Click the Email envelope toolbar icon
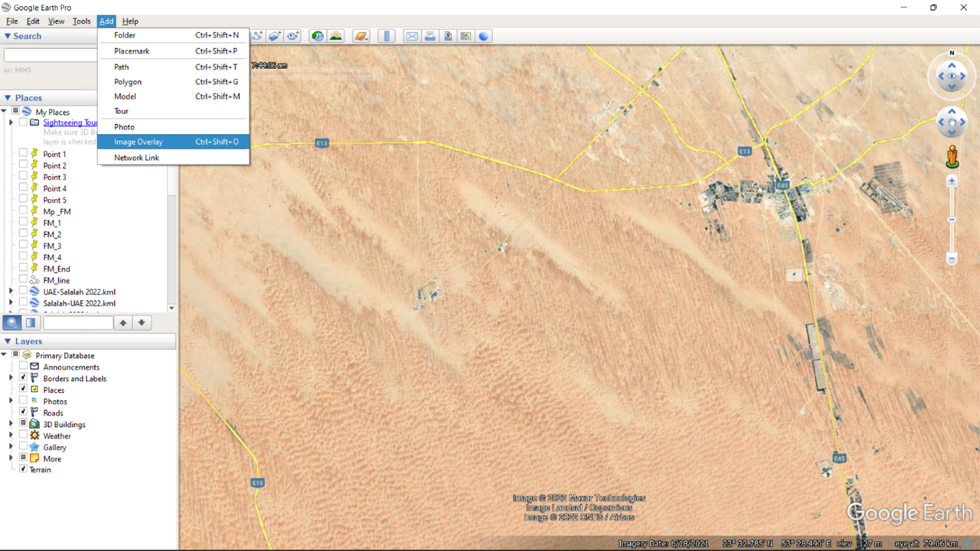This screenshot has width=980, height=551. point(412,36)
